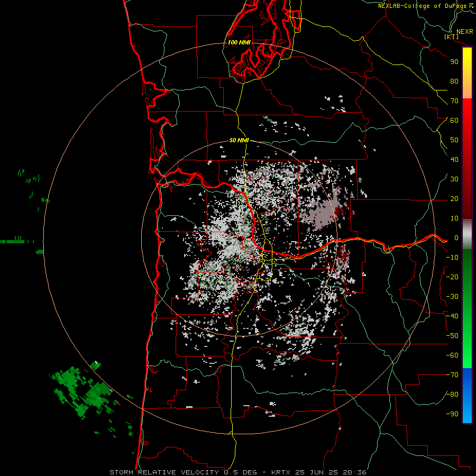Click the 50 value on velocity scale
The height and width of the screenshot is (476, 476).
click(x=454, y=140)
